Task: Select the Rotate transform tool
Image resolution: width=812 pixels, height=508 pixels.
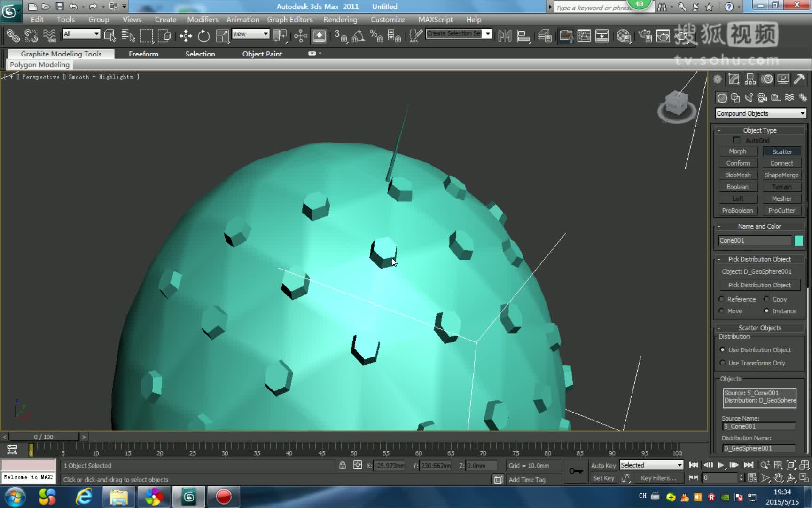Action: (x=203, y=36)
